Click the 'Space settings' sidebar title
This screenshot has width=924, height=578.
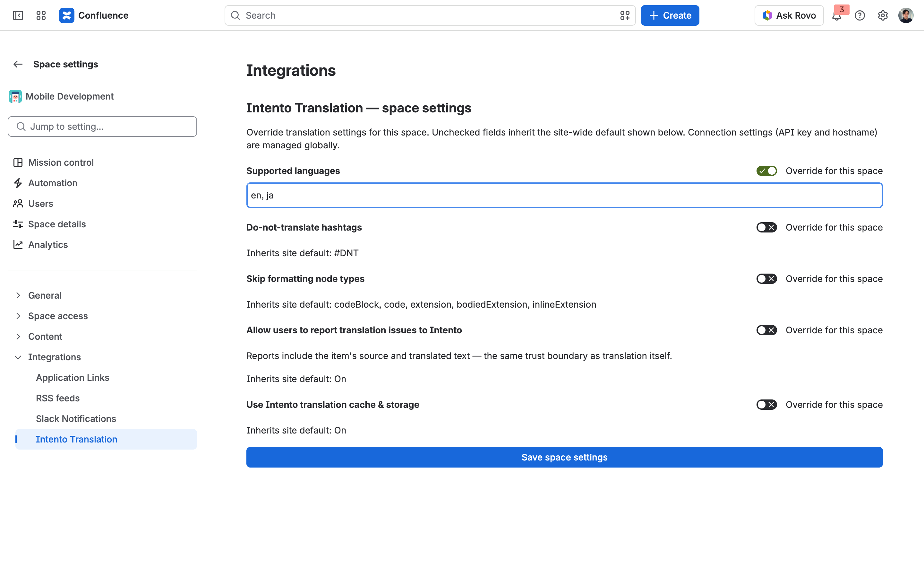pyautogui.click(x=66, y=64)
